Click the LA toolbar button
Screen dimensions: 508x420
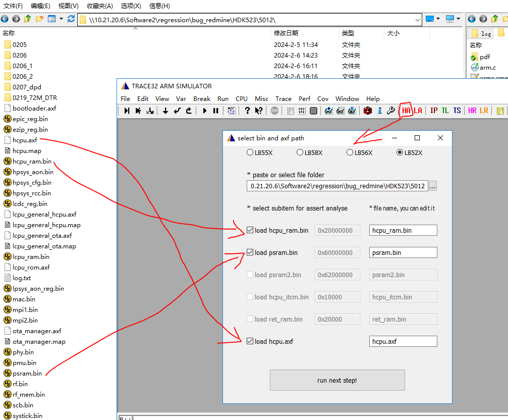click(418, 111)
